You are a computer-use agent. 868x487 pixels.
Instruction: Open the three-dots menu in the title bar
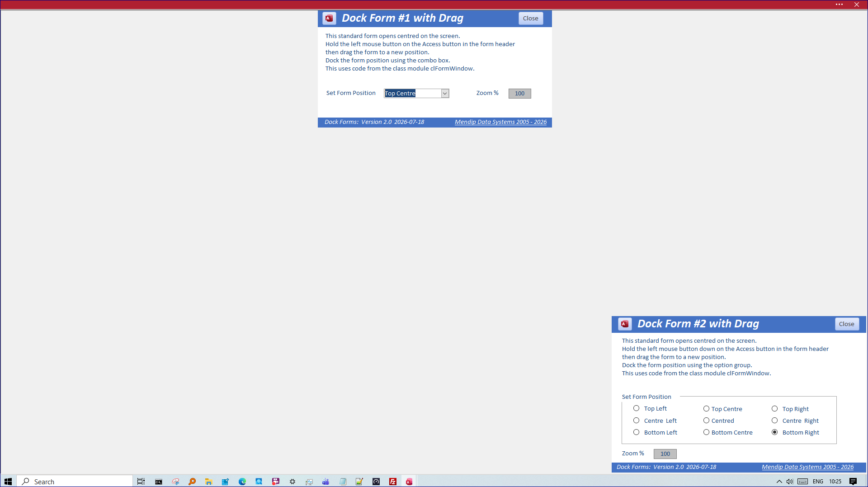[839, 5]
